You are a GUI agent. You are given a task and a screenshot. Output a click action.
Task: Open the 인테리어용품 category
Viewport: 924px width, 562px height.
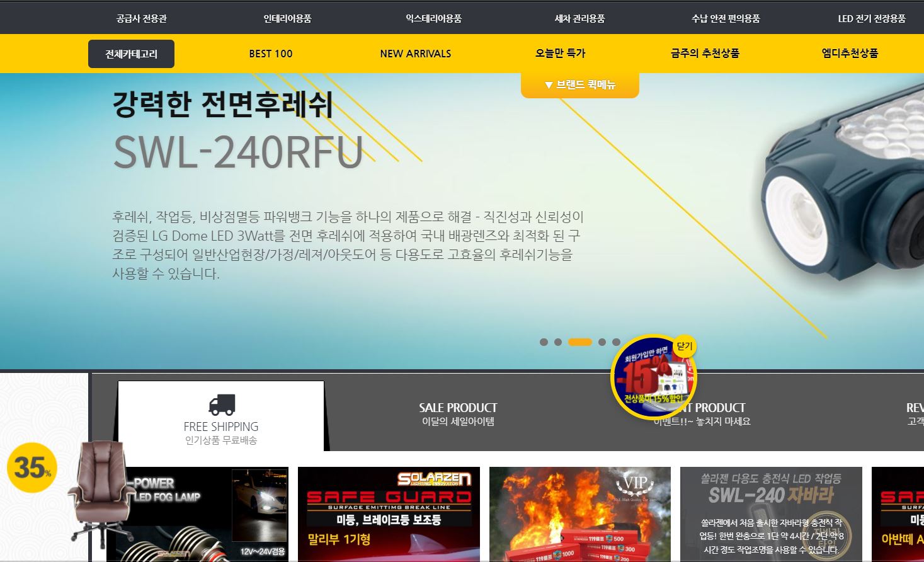287,19
